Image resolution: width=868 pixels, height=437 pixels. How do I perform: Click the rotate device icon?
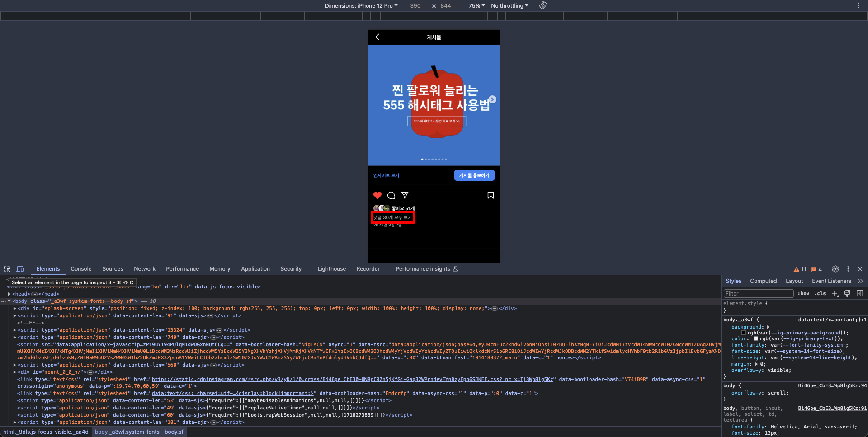[x=543, y=5]
